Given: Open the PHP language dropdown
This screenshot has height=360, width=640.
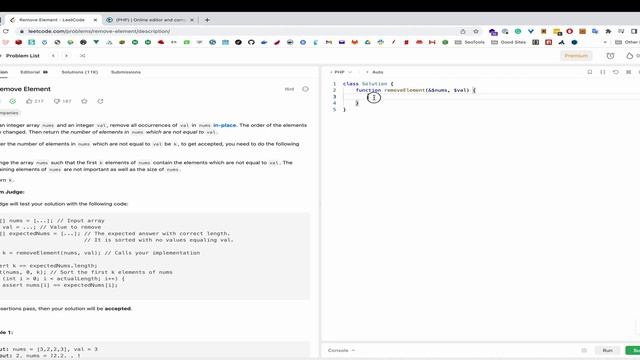Looking at the screenshot, I should point(343,72).
